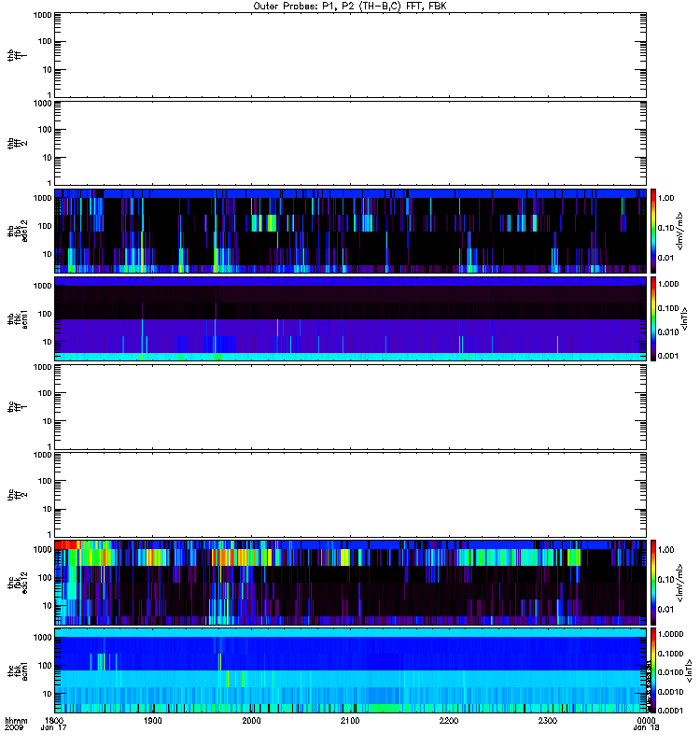Click the plot title "Outer Probes: P1, P2 (TH-B,C) FFT, FBK"
Viewport: 700px width, 747px height.
tap(350, 7)
